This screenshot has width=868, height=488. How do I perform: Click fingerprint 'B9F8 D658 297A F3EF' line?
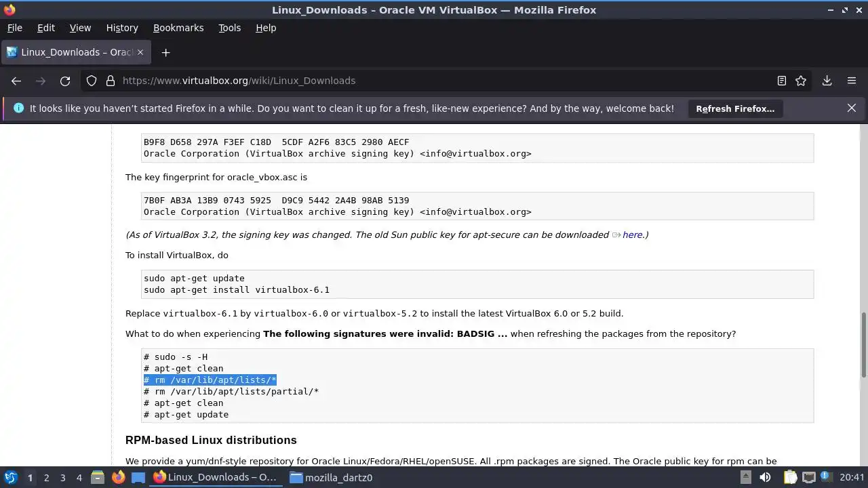coord(276,142)
